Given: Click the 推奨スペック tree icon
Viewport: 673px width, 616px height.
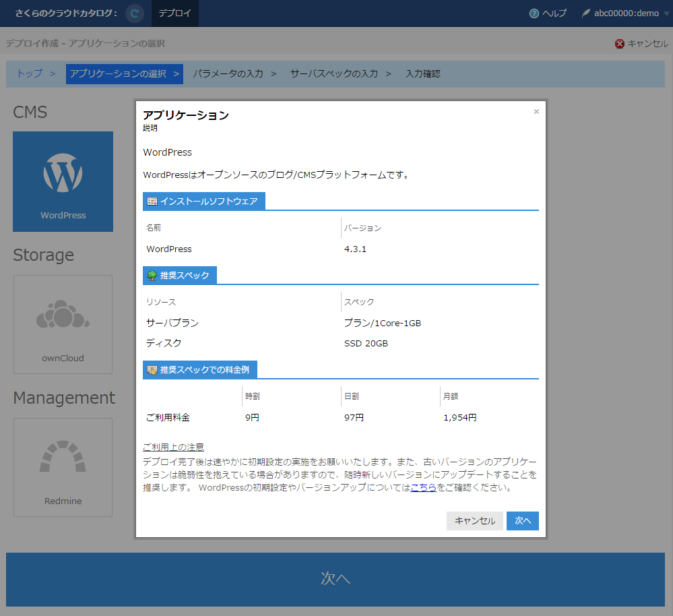Looking at the screenshot, I should (152, 276).
